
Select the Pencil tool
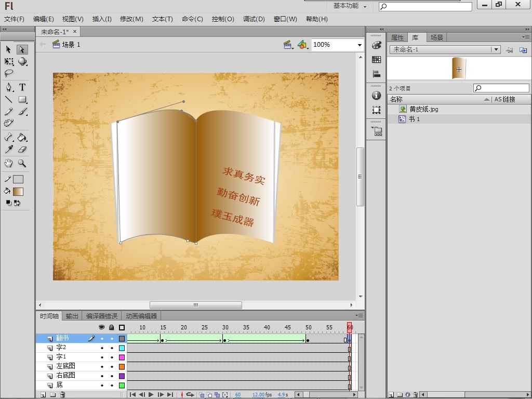(x=8, y=112)
